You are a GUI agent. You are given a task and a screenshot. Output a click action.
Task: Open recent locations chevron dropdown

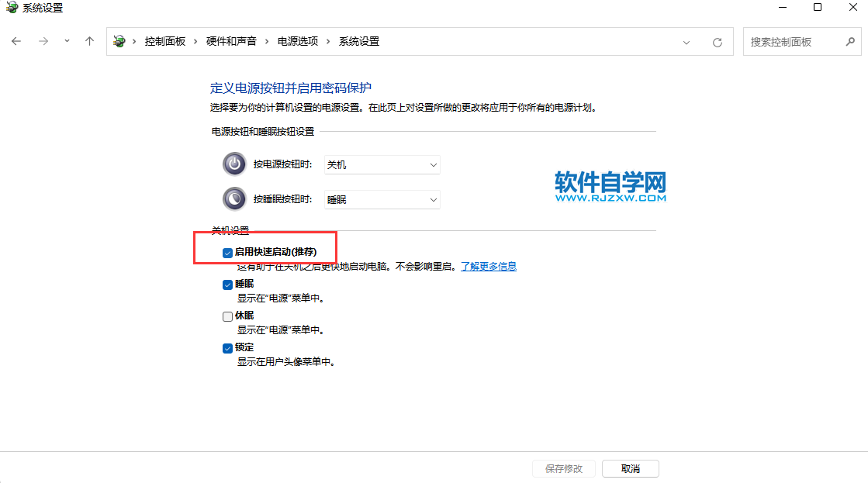[x=67, y=41]
